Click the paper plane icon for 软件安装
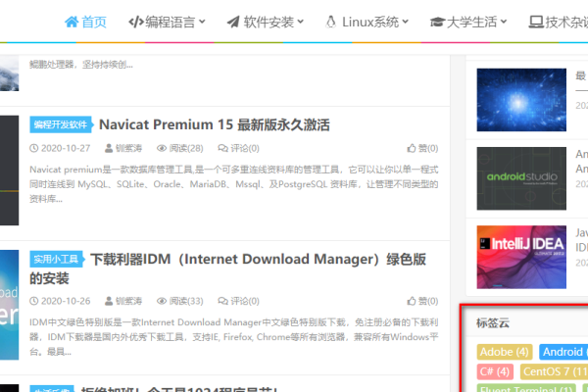Viewport: 588px width, 392px height. click(x=232, y=21)
